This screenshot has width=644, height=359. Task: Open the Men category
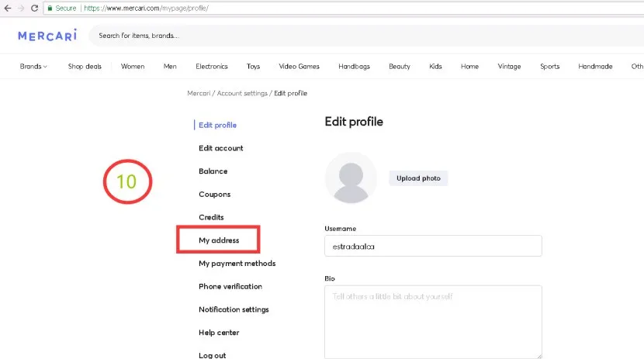pos(170,67)
